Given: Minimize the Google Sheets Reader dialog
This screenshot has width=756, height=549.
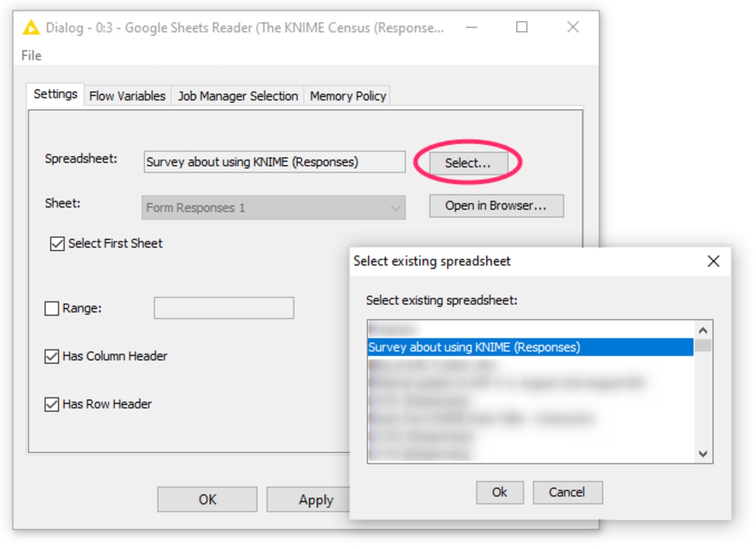Looking at the screenshot, I should [x=472, y=28].
